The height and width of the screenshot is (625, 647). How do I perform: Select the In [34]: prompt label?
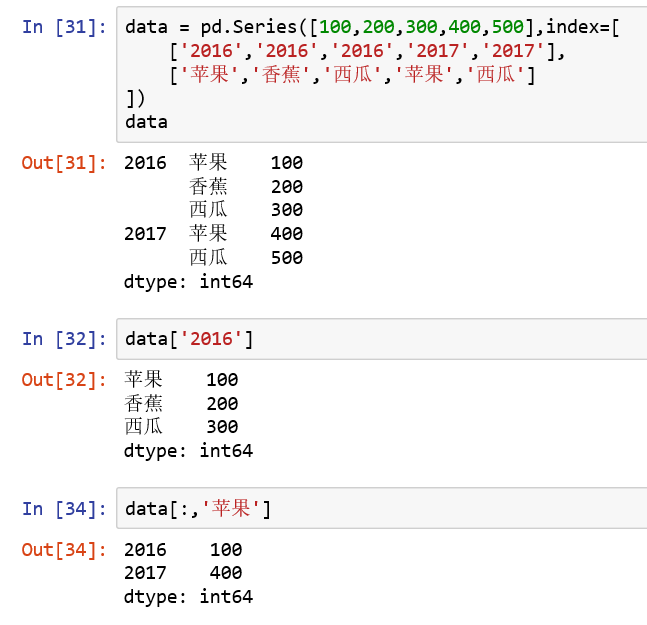tap(64, 509)
